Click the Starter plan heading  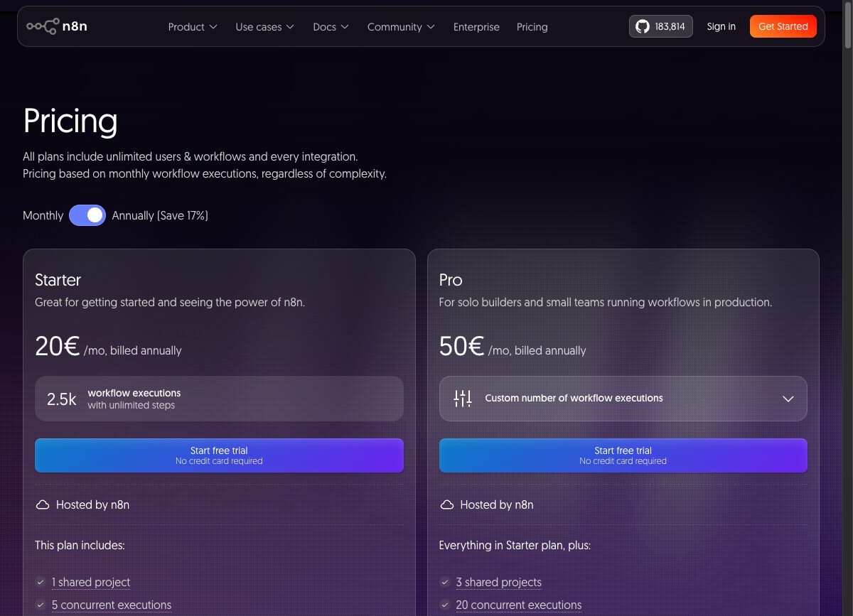pyautogui.click(x=58, y=280)
